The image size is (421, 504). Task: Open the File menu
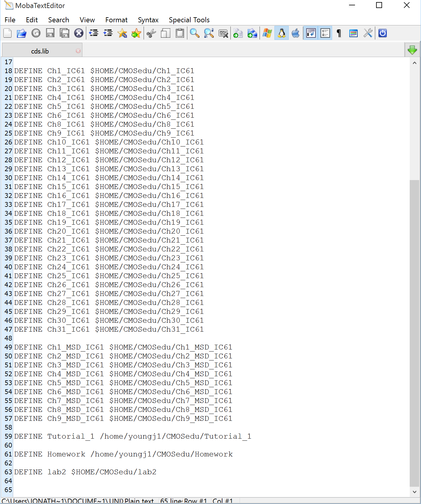tap(10, 20)
